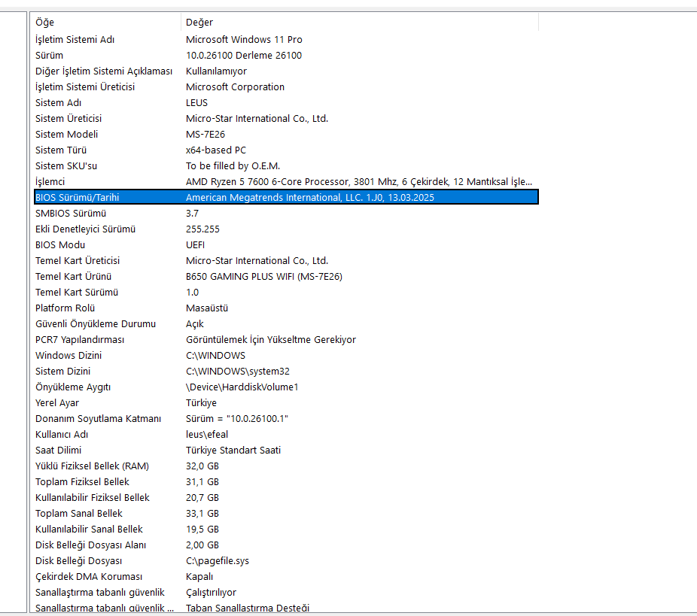The image size is (697, 616).
Task: Select the Kullanılabilir Fiziksel Bellek row
Action: 286,497
